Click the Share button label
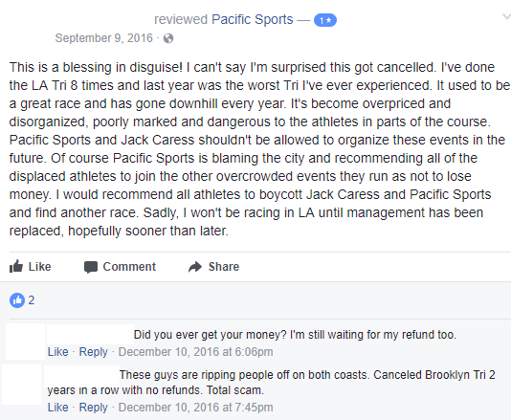The width and height of the screenshot is (511, 420). pyautogui.click(x=224, y=267)
